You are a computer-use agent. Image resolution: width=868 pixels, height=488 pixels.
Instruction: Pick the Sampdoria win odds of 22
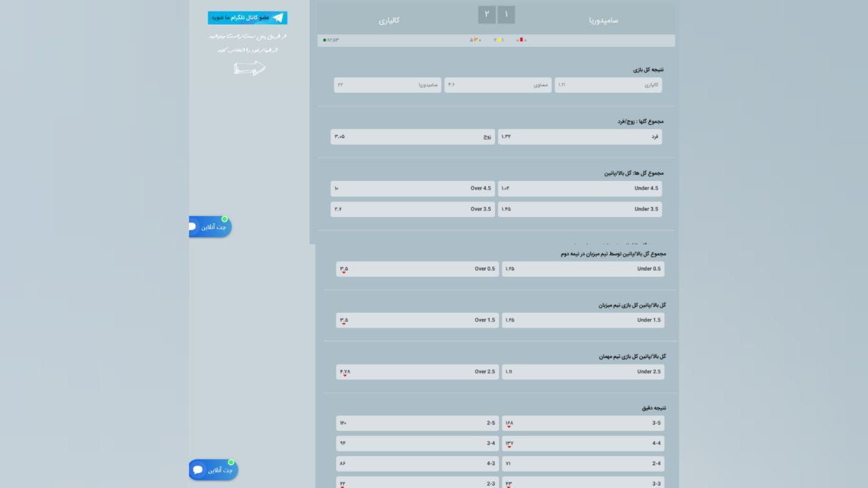click(x=387, y=84)
